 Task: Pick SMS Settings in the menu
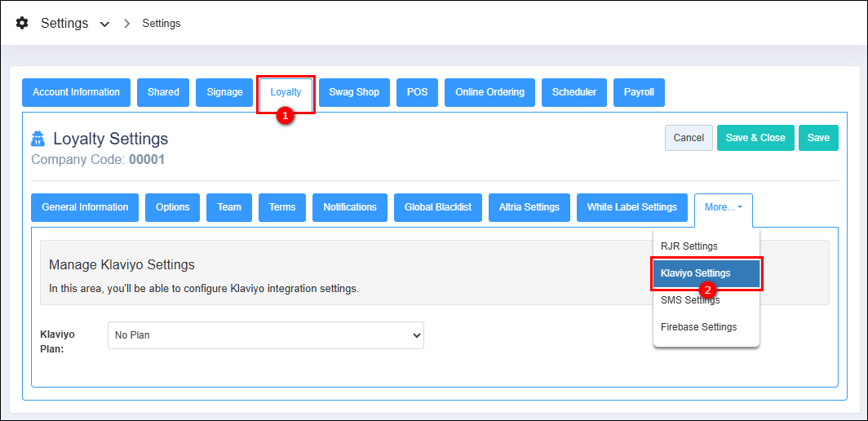[x=689, y=300]
